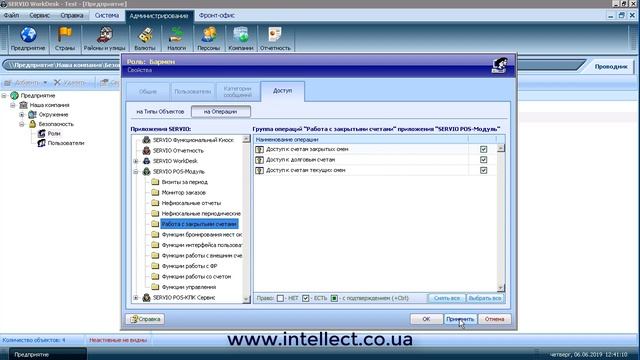Select 'Работа с закрытыми счетами' tree row
Viewport: 640px width, 360px height.
tap(199, 224)
